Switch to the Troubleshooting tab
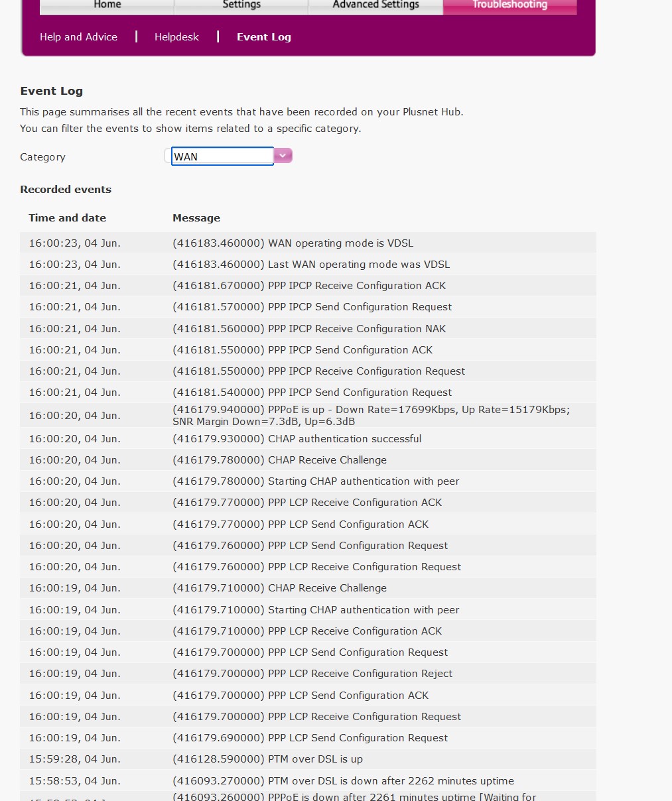The image size is (672, 801). 509,5
